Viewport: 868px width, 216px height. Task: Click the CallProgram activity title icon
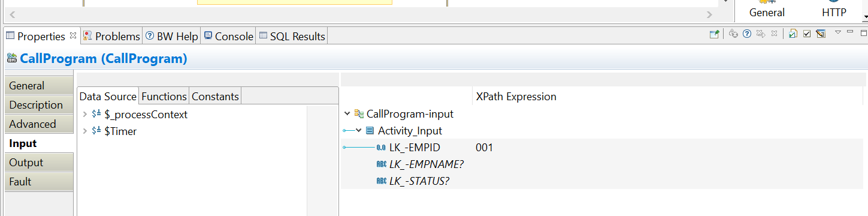(11, 59)
